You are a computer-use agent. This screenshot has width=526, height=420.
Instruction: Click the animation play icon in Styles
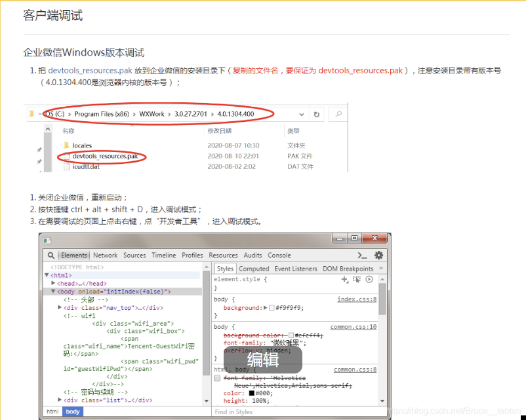[x=369, y=279]
